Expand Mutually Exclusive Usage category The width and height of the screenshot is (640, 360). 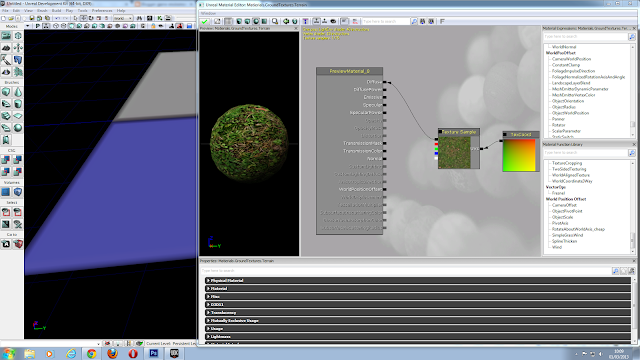[418, 320]
